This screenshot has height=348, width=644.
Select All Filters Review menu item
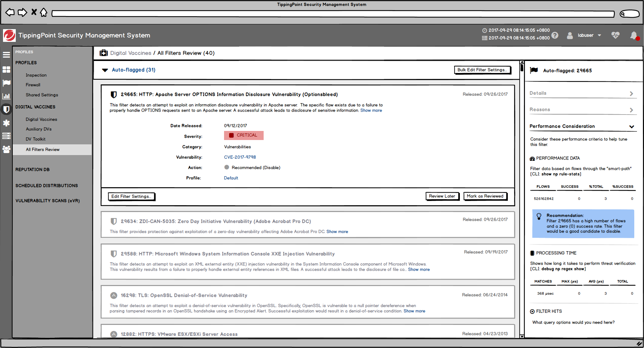coord(52,150)
